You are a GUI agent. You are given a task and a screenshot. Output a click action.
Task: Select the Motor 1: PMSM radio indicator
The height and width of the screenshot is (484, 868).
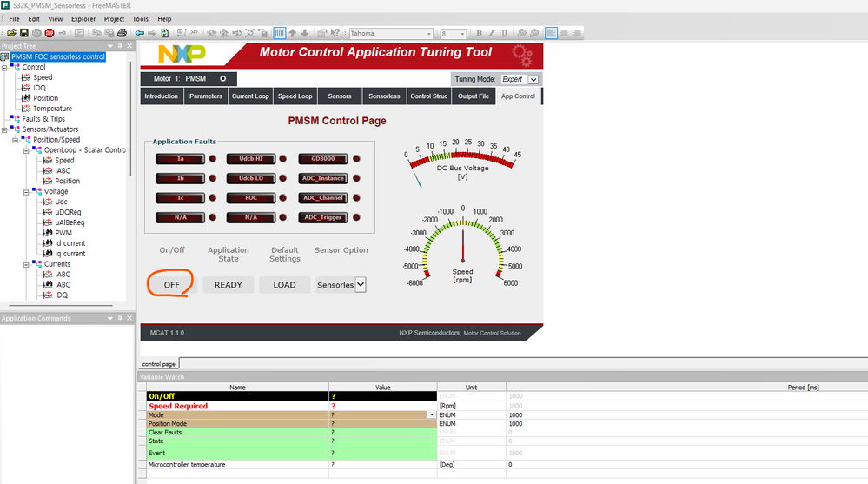coord(223,78)
